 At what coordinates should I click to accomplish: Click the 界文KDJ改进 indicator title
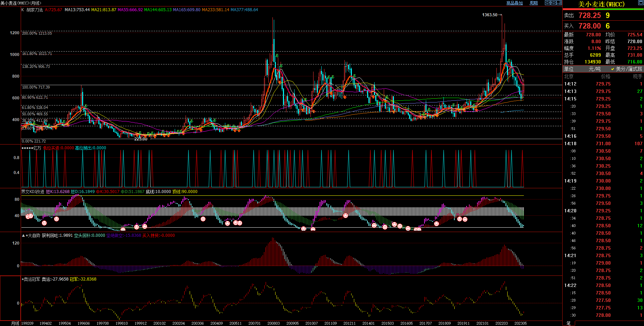coord(33,192)
